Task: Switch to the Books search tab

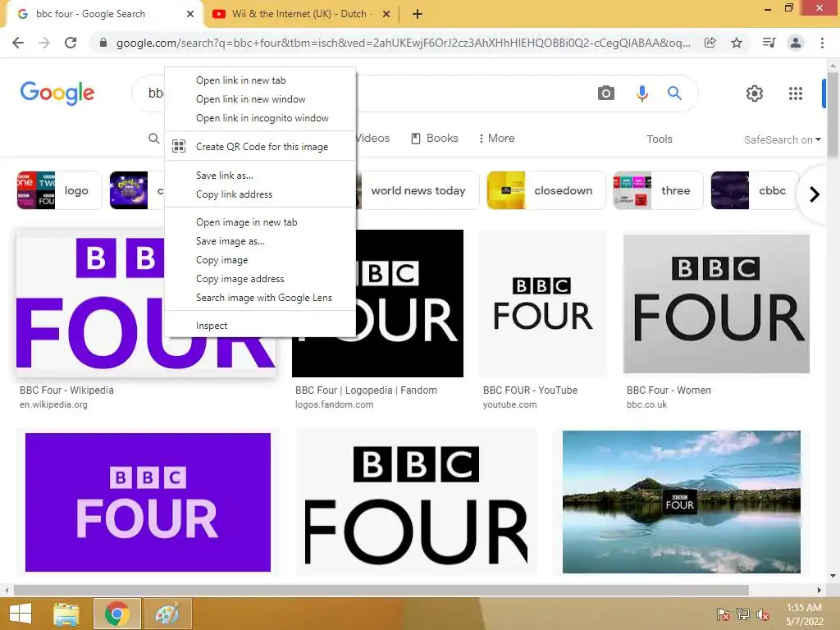Action: 435,138
